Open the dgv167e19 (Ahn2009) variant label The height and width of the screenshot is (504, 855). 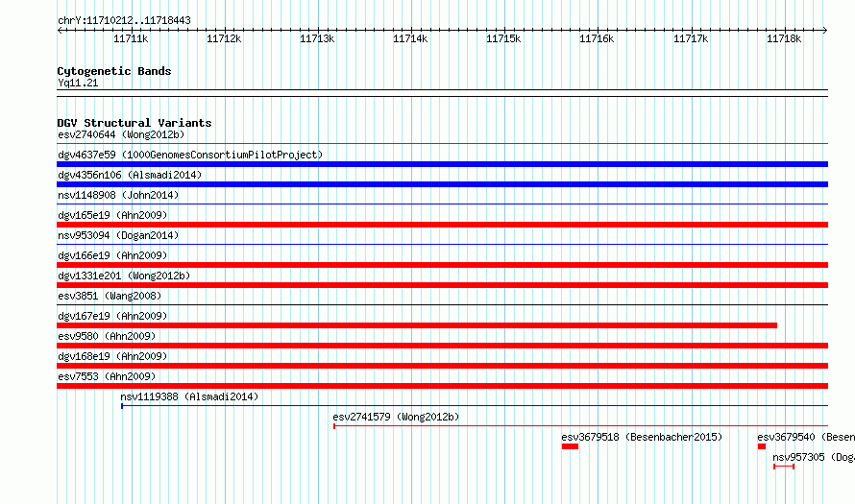(112, 316)
